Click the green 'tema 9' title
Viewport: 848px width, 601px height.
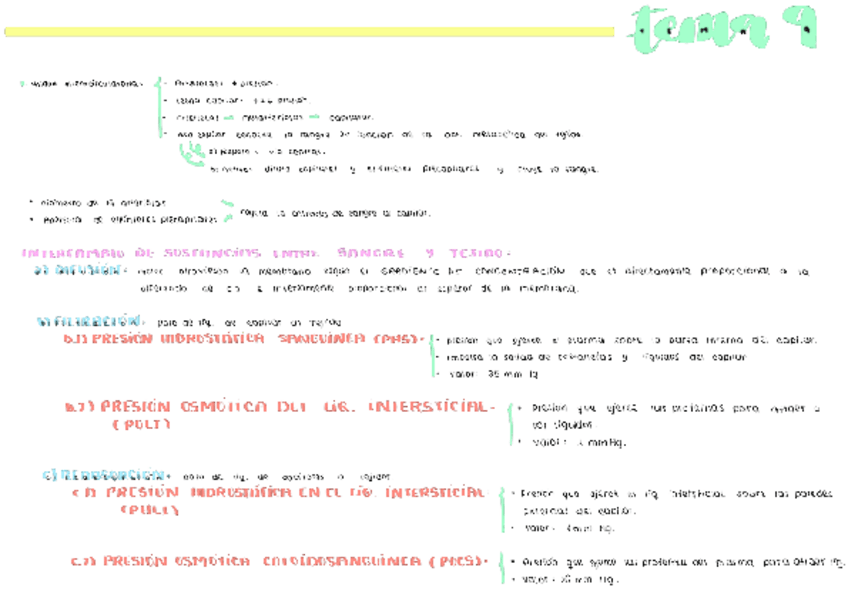pos(723,30)
